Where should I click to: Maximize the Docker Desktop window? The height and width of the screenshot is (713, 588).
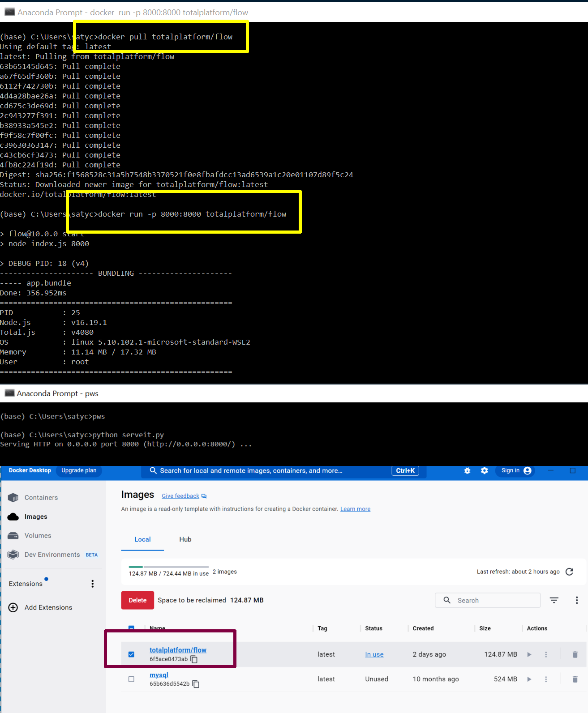click(572, 470)
